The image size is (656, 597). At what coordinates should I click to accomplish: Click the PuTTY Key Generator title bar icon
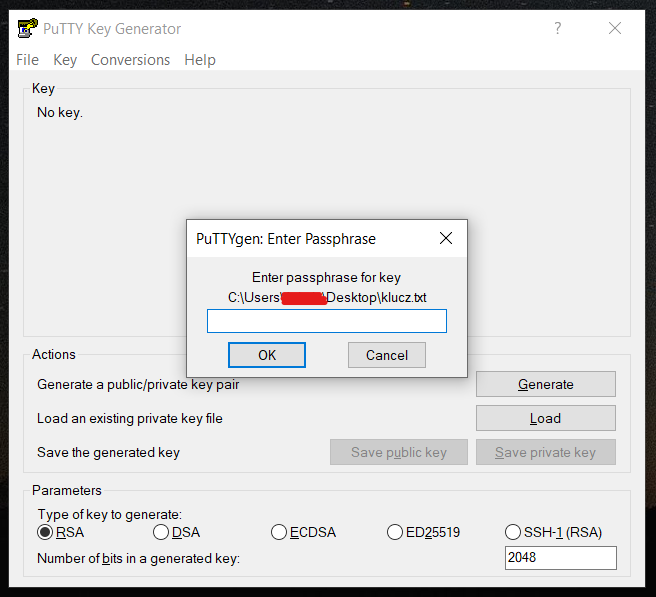pyautogui.click(x=27, y=29)
